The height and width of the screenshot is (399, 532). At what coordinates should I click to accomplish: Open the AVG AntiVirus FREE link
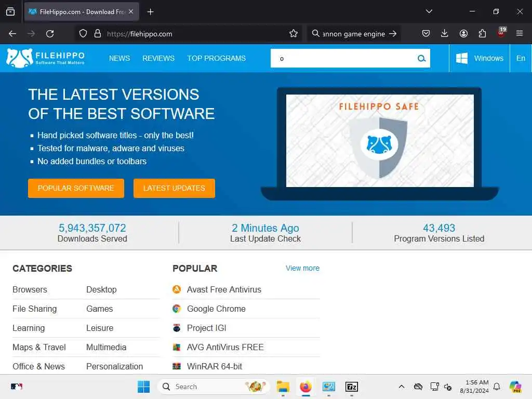225,347
